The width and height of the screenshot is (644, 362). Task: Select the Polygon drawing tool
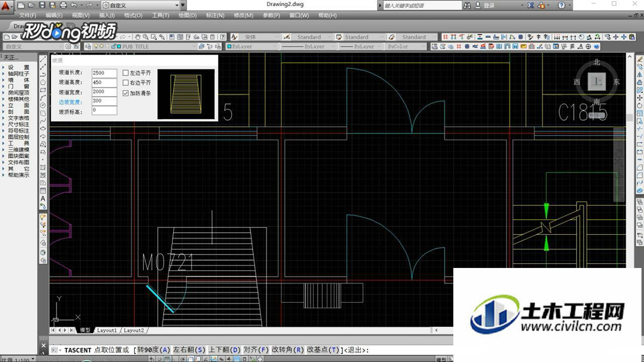pos(43,82)
